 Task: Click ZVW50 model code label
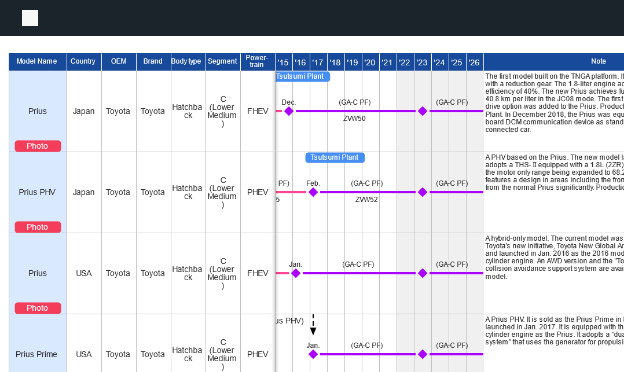354,119
